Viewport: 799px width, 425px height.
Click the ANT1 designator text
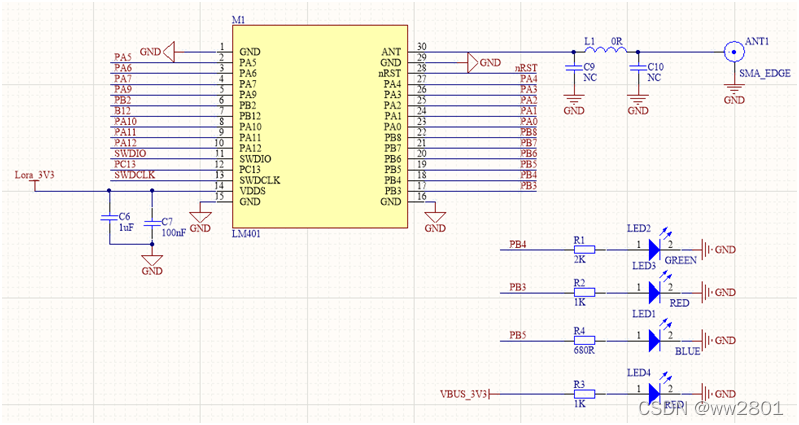click(757, 41)
